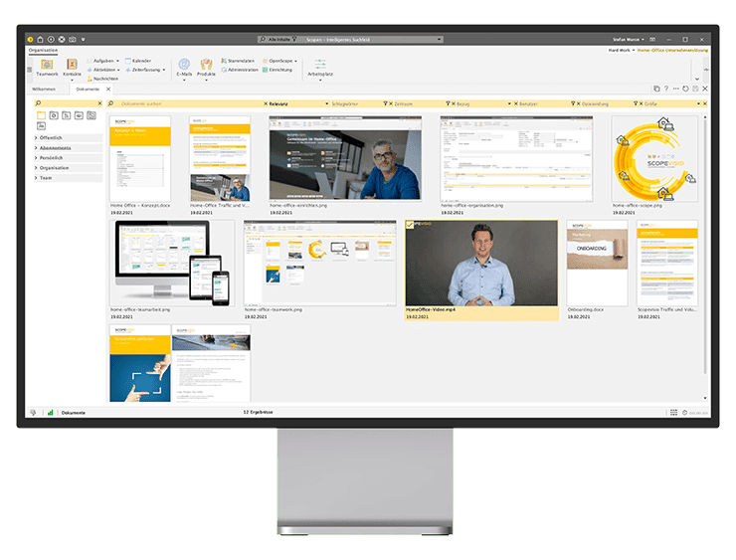Click the copy windows icon top right
Screen dimensions: 736x560
[656, 89]
